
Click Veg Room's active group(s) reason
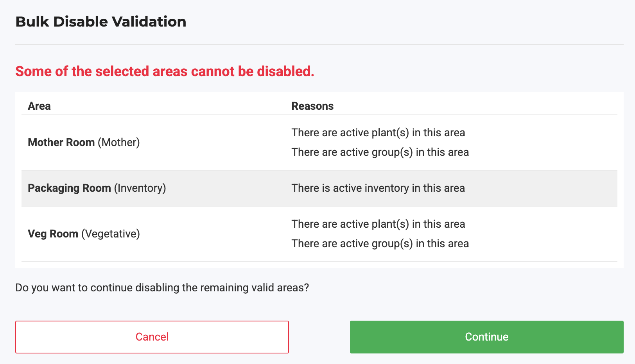(380, 244)
